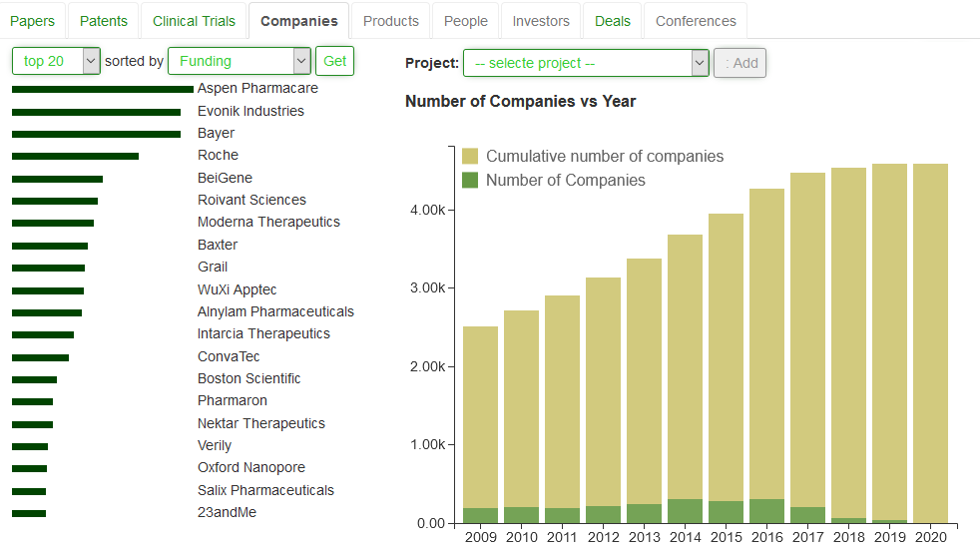Viewport: 980px width, 558px height.
Task: Click the Get button
Action: tap(334, 61)
